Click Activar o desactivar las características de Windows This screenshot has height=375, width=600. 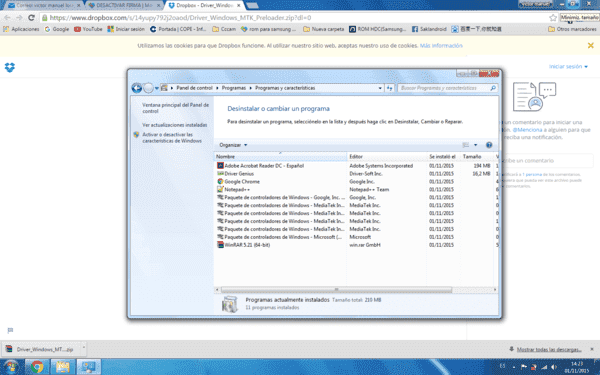172,138
